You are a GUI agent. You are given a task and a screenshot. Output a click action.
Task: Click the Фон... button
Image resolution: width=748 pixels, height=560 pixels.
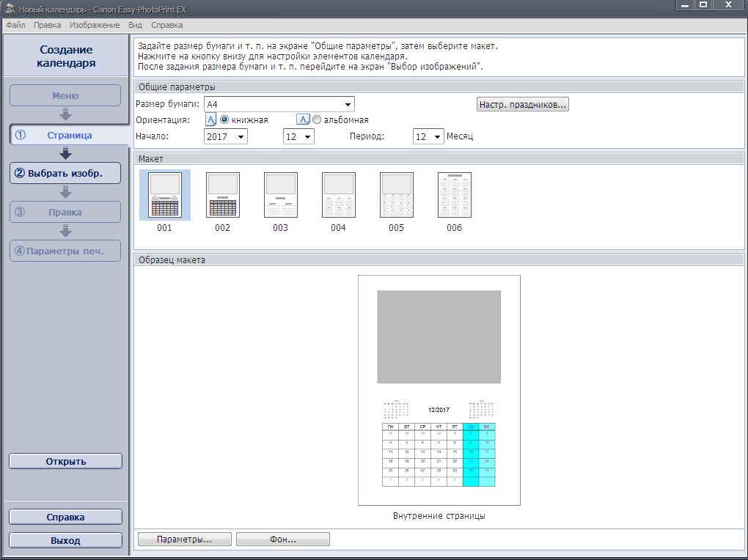[283, 539]
